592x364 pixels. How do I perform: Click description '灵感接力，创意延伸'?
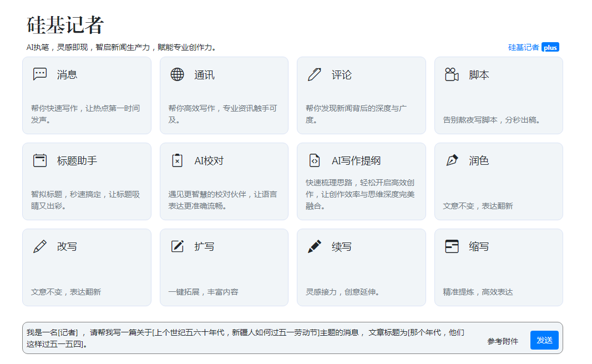click(x=342, y=292)
